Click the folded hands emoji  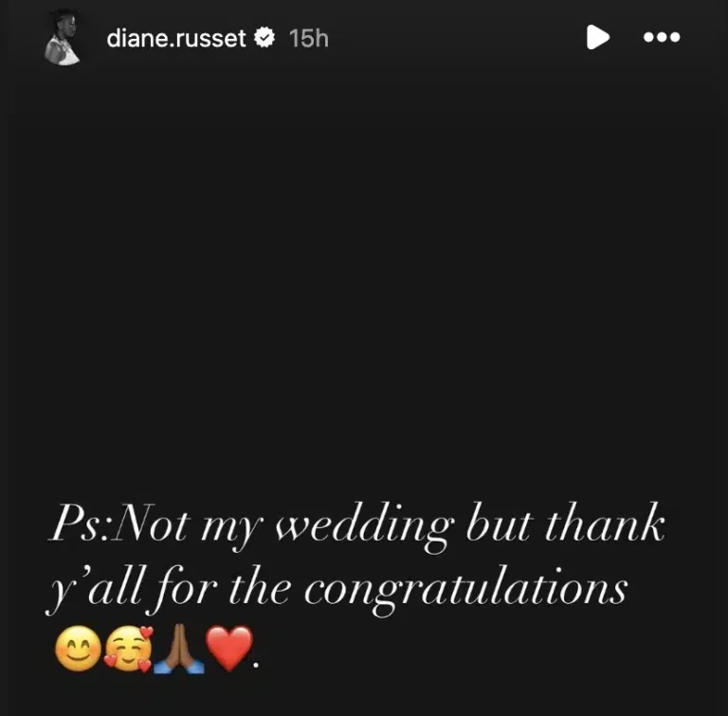coord(179,649)
